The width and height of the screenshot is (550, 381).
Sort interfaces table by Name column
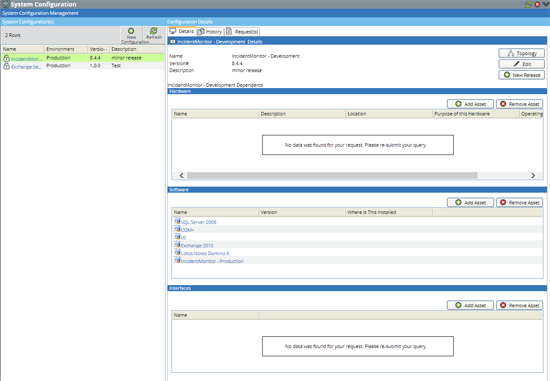[215, 315]
